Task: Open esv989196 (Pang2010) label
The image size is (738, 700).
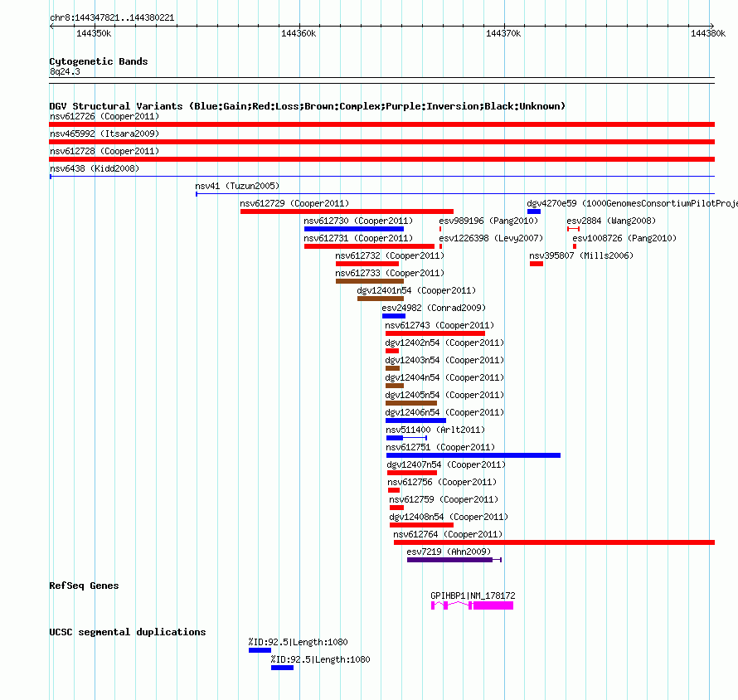Action: [488, 221]
